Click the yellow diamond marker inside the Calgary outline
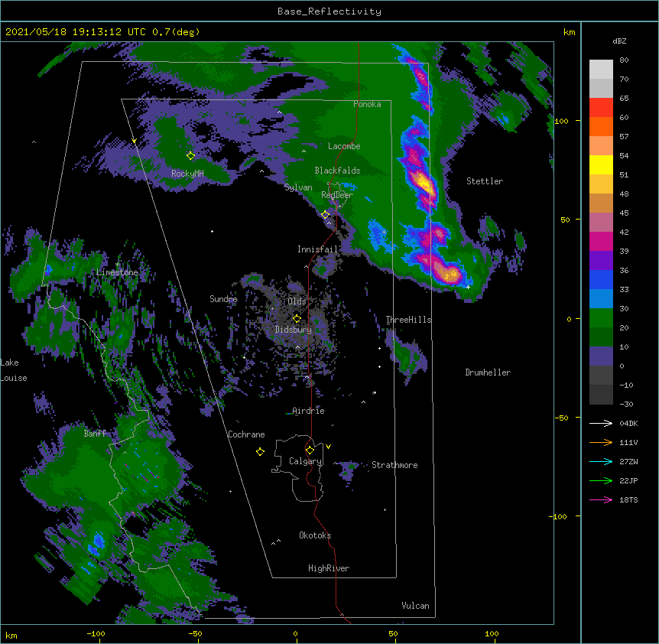 (x=310, y=450)
